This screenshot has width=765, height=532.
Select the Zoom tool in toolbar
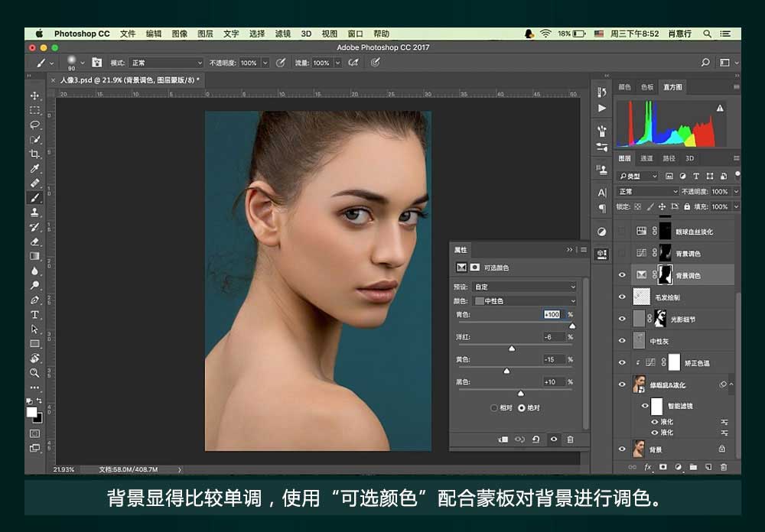[x=34, y=372]
